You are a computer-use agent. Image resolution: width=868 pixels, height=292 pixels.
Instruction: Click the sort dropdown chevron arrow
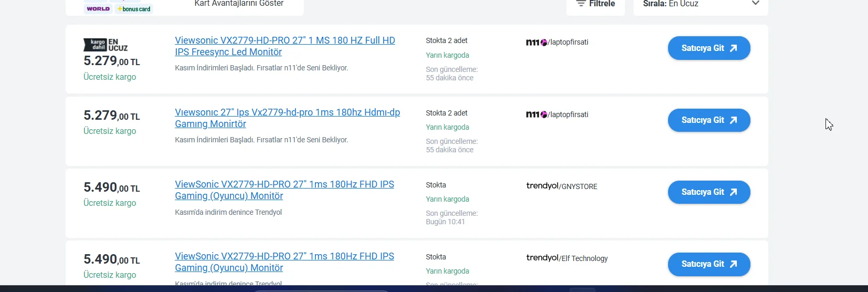click(756, 3)
